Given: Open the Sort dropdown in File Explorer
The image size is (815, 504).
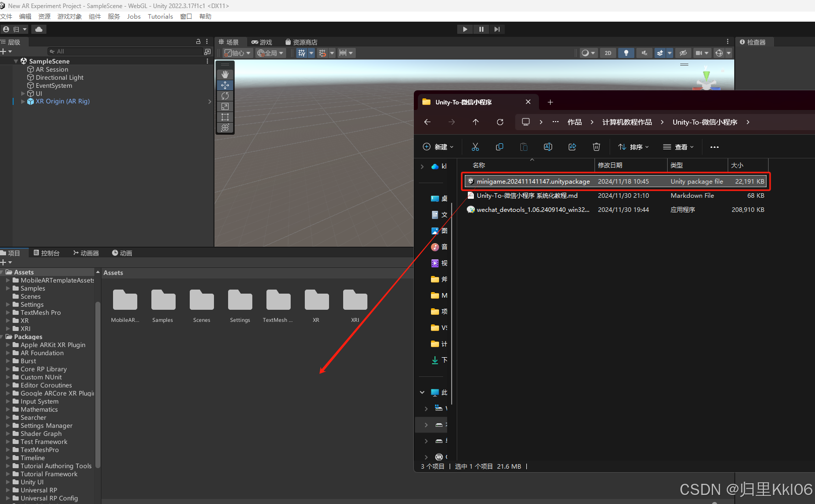Looking at the screenshot, I should [634, 147].
